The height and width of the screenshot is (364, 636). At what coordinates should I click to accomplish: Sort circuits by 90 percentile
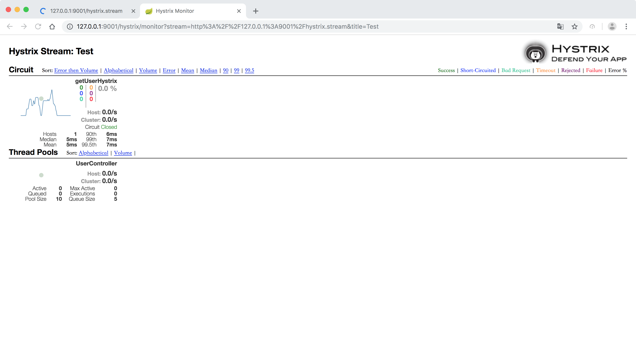coord(226,71)
